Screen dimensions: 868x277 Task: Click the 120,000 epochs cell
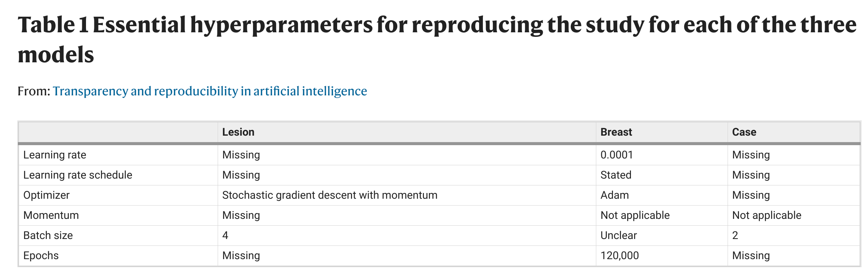[x=620, y=256]
